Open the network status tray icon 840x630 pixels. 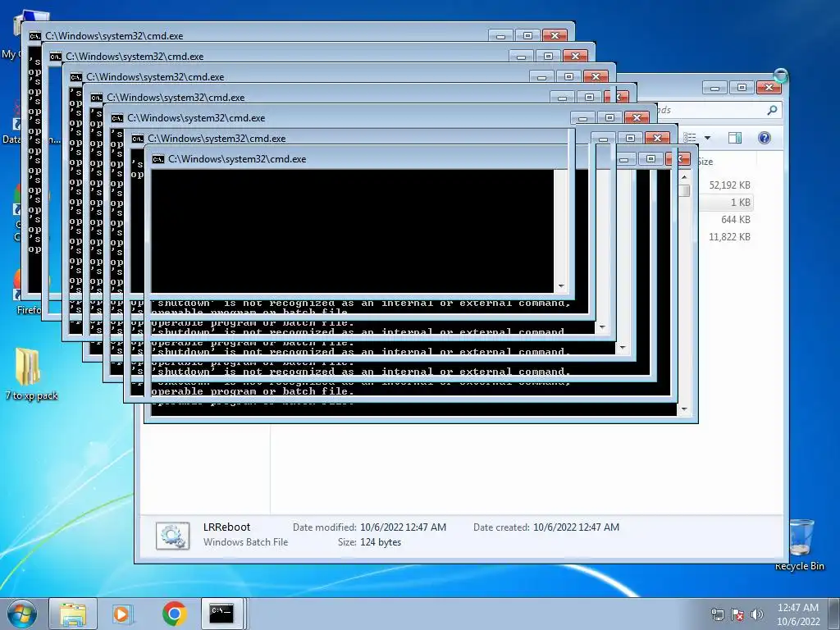click(717, 614)
